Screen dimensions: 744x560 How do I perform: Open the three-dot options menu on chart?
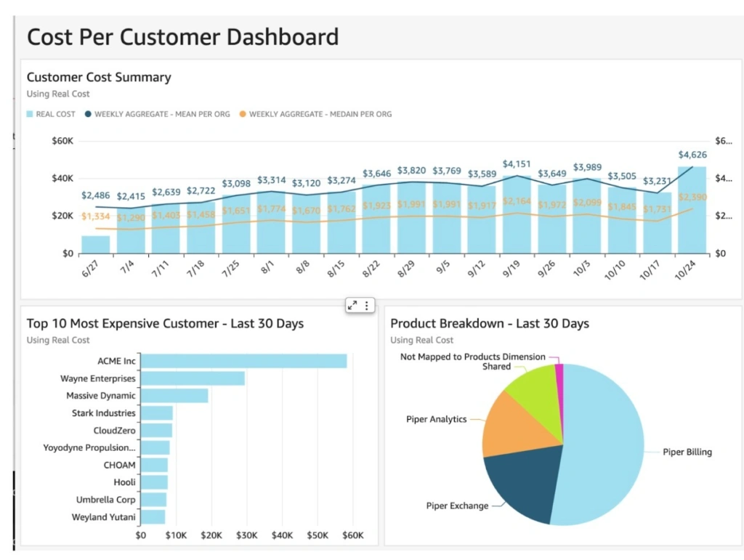click(x=367, y=306)
